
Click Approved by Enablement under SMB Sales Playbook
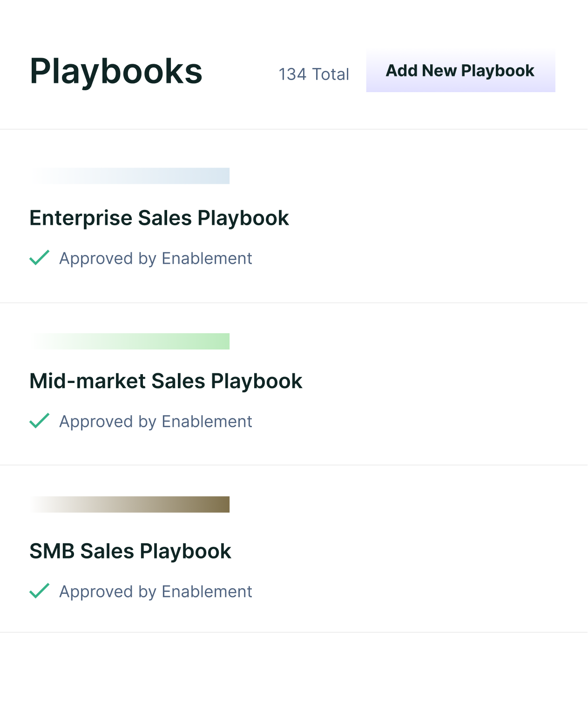click(x=155, y=591)
